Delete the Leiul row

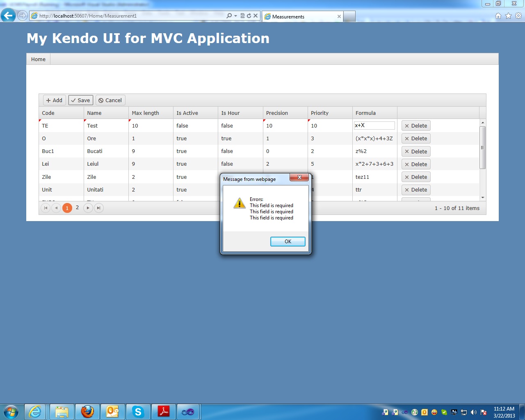click(x=416, y=164)
